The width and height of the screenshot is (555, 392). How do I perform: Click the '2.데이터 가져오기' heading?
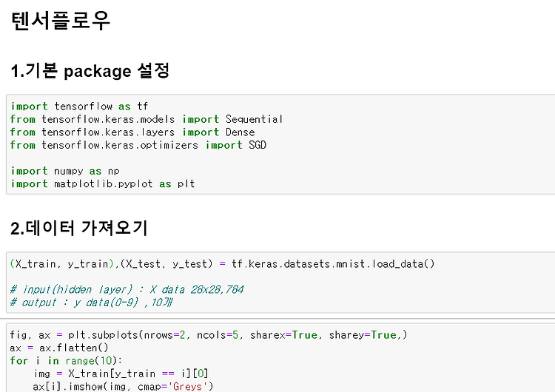coord(79,228)
